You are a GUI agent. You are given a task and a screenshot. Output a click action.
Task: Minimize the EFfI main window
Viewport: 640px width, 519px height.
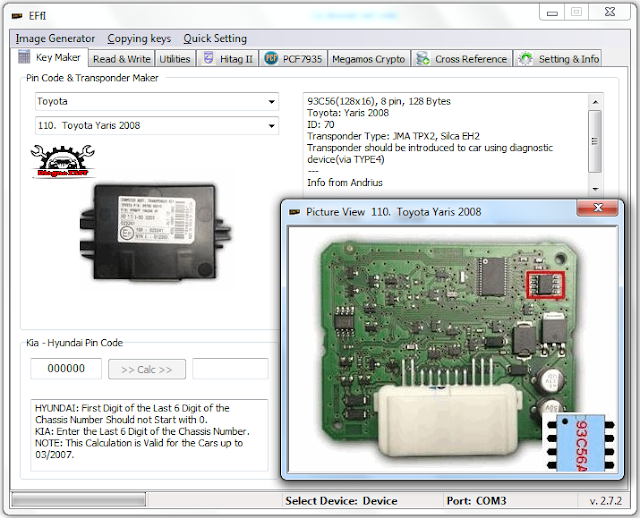coord(552,13)
